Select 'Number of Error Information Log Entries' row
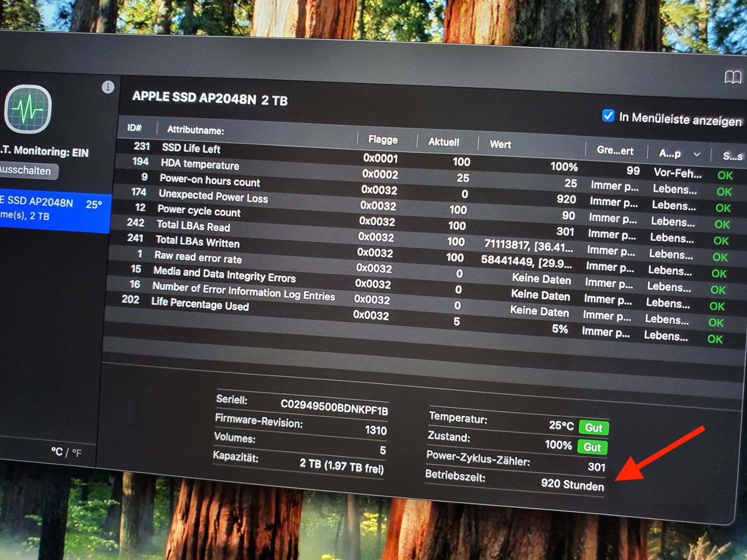 (421, 302)
